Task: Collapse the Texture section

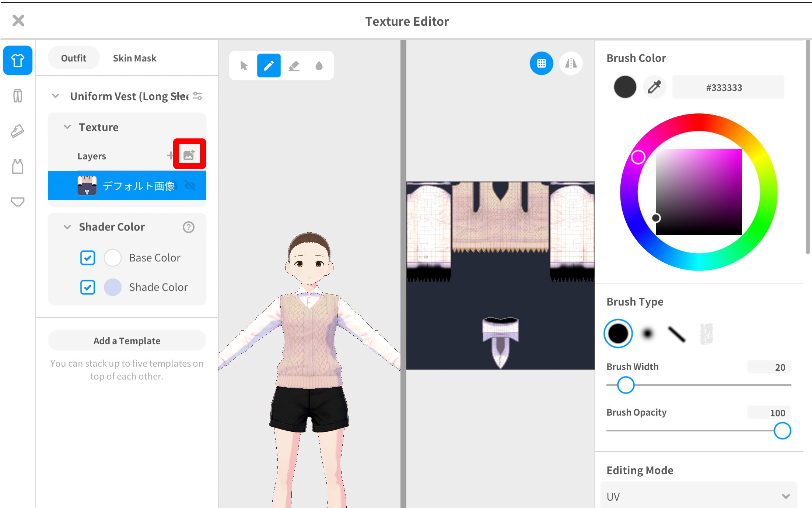Action: point(67,127)
